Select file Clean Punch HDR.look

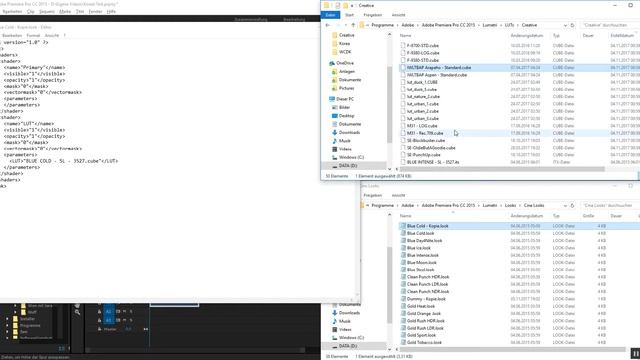(428, 277)
